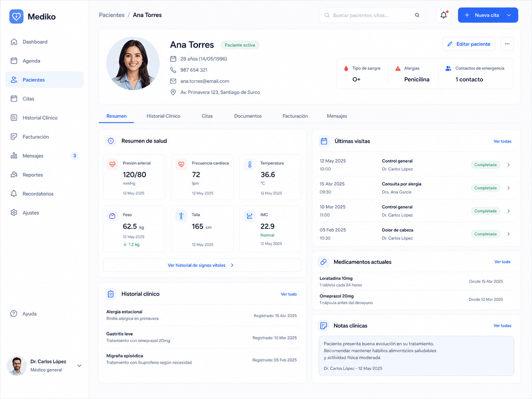Click Ver todas in Notas clínicas
The image size is (532, 399).
tap(502, 326)
